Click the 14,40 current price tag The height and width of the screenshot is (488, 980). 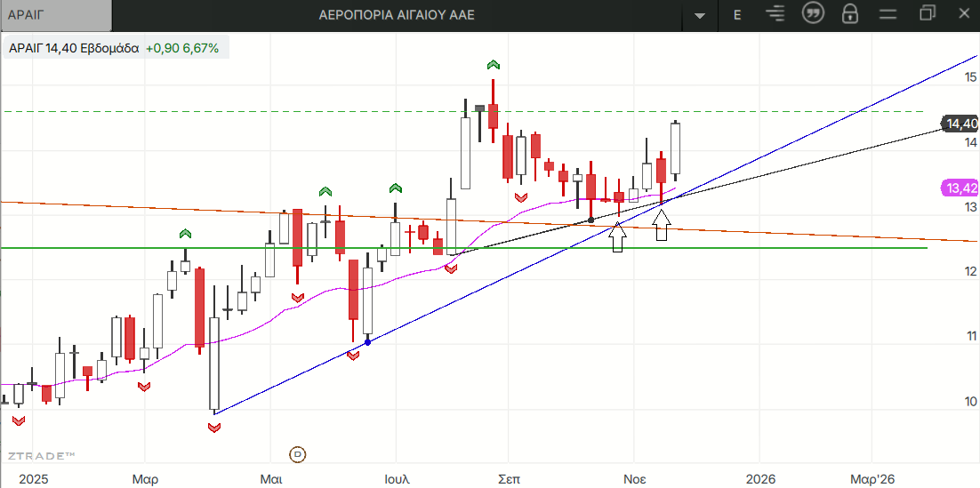coord(961,124)
